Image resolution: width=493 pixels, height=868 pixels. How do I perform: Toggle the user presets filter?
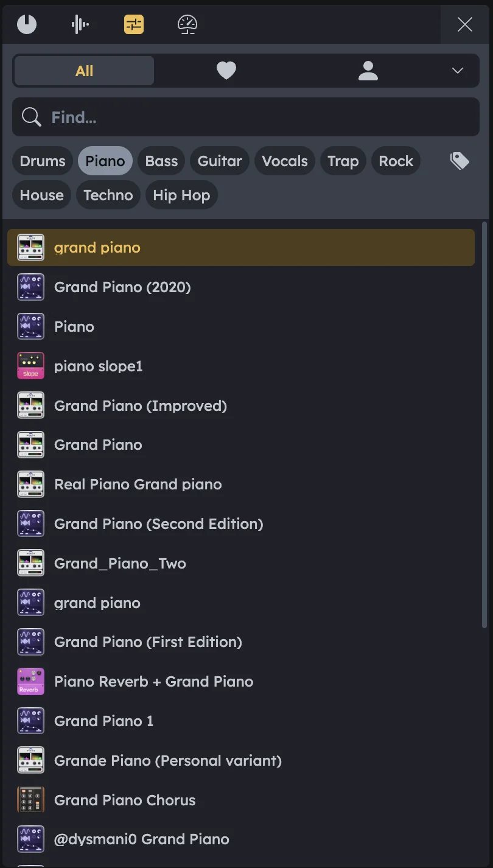(x=368, y=71)
